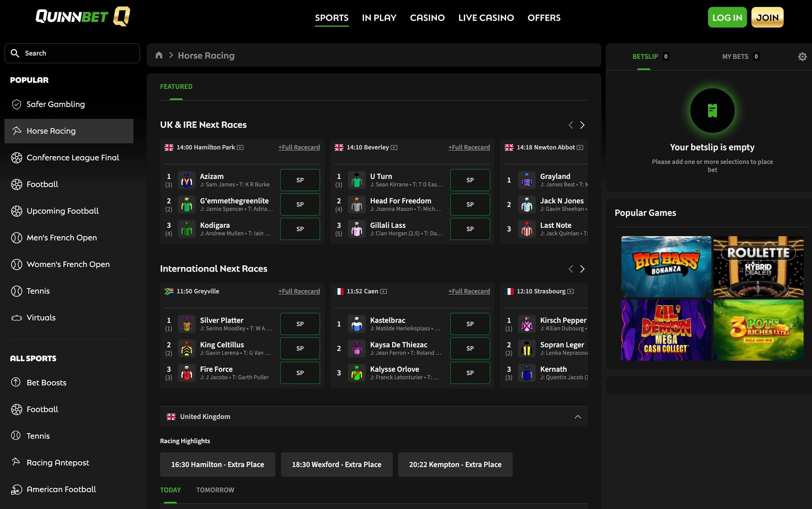Select SP price for Fire Force
Screen dimensions: 812x509
[300, 373]
